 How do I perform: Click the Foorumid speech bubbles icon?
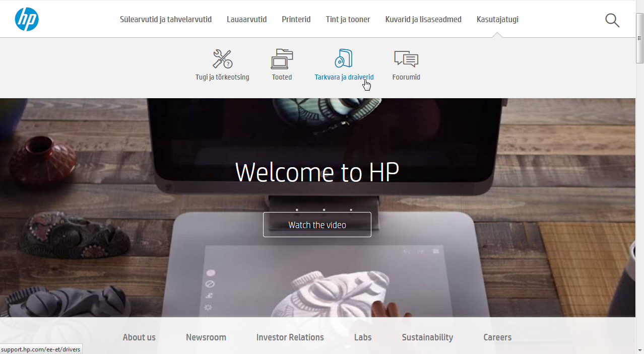(x=406, y=59)
